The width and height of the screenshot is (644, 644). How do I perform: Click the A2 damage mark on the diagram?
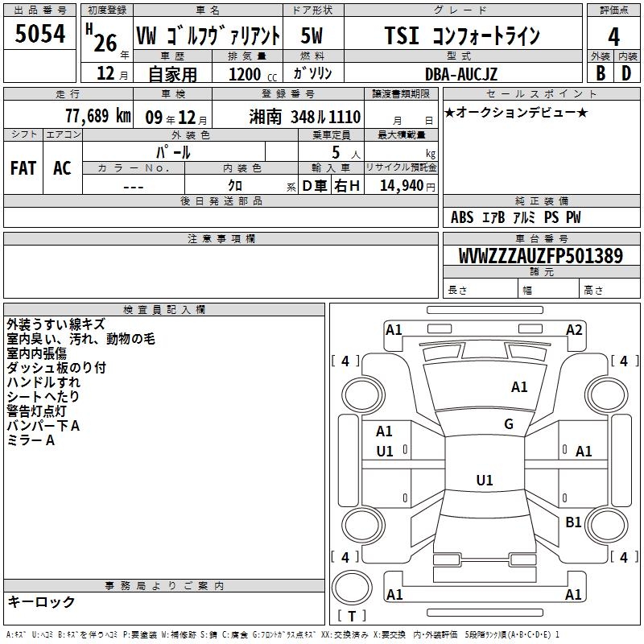574,330
